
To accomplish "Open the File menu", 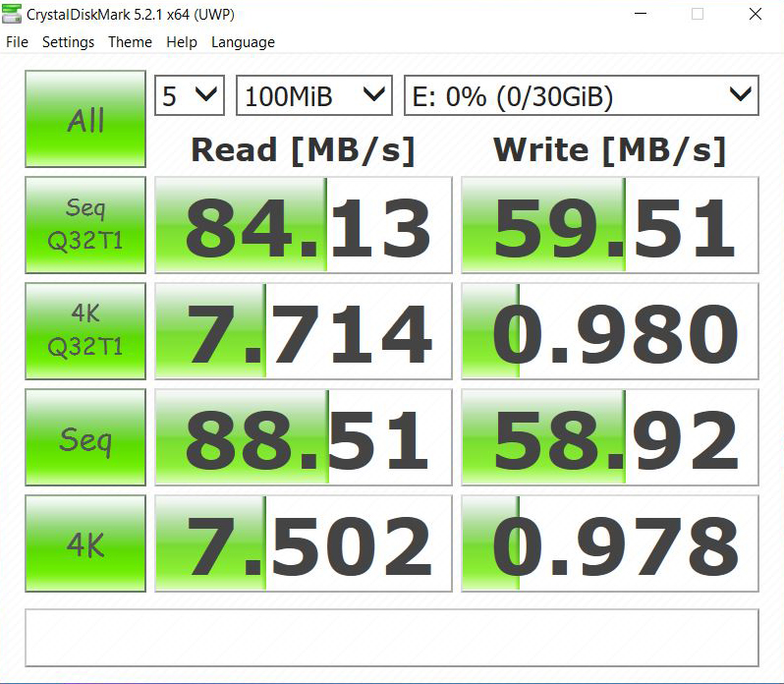I will (x=18, y=42).
